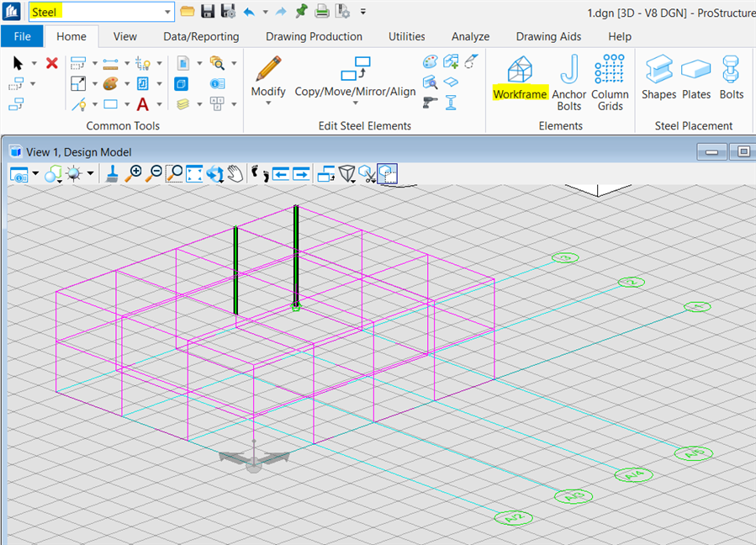Screen dimensions: 756x545
Task: Click the Explorer icon with magnifier in Common Tools
Action: point(217,63)
